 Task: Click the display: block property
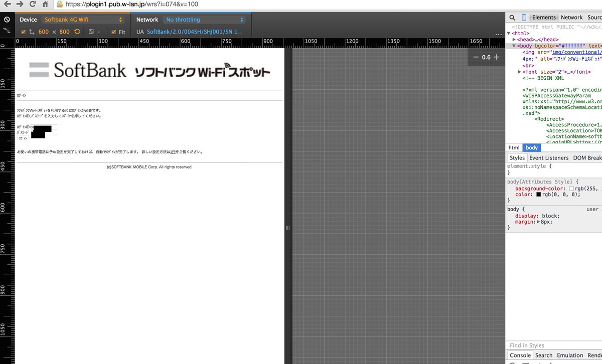(537, 216)
